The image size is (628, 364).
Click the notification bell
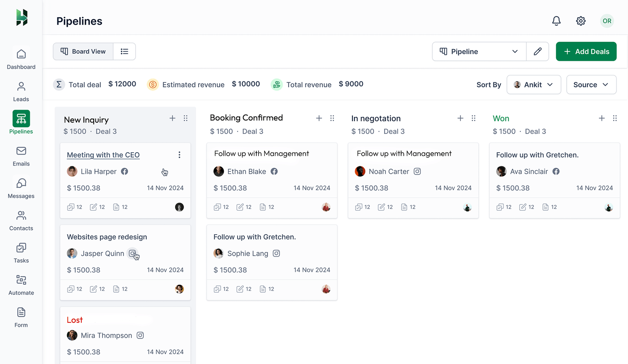click(x=556, y=21)
